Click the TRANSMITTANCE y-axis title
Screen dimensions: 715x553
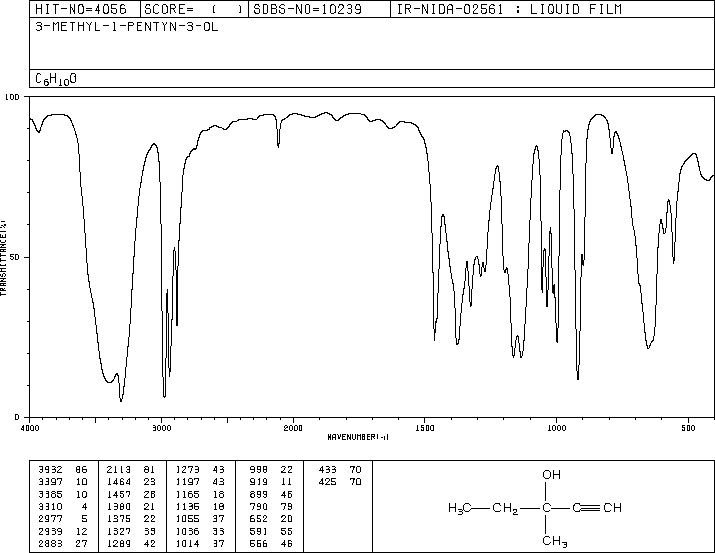pyautogui.click(x=3, y=258)
